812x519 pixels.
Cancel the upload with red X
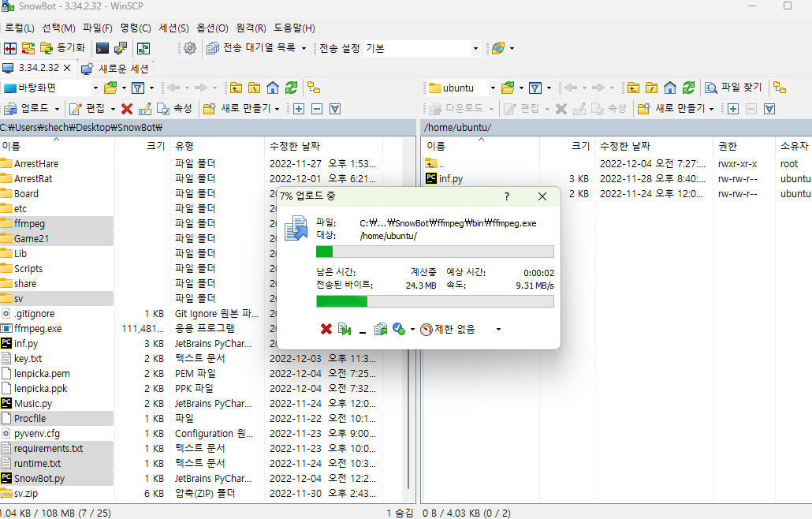(326, 329)
